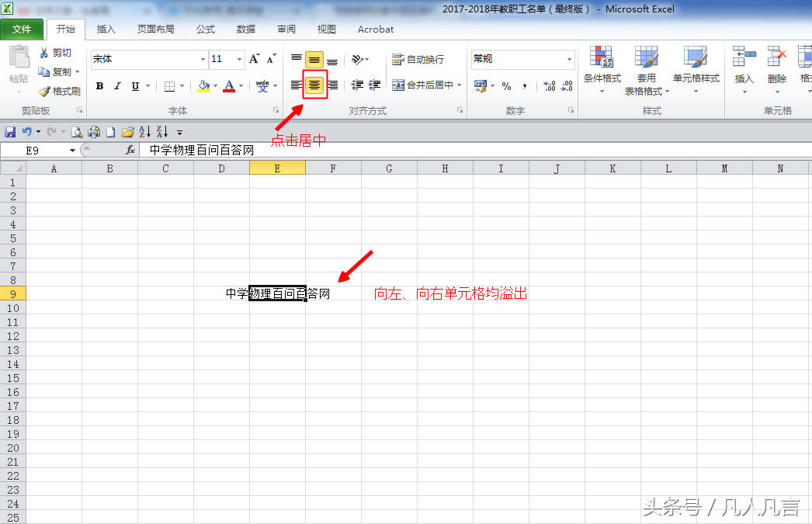Activate center horizontal alignment
812x524 pixels.
point(313,85)
